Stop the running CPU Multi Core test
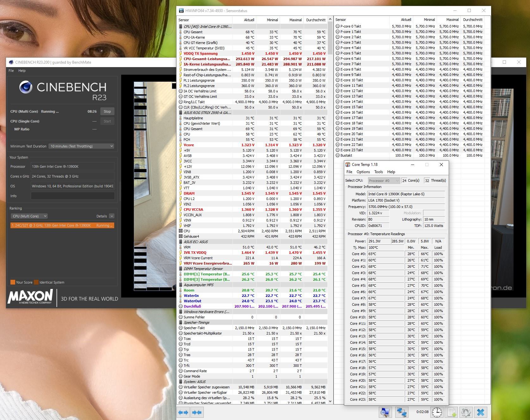This screenshot has height=420, width=530. click(107, 111)
